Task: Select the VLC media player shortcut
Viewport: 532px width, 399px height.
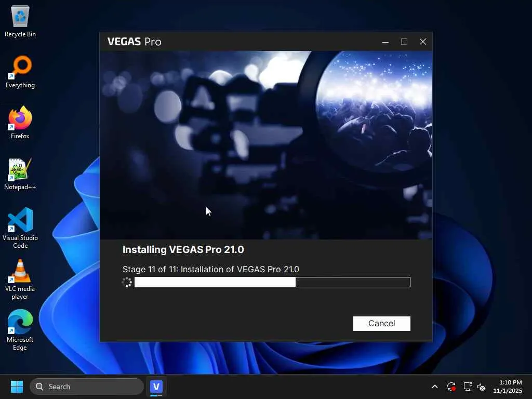Action: [20, 279]
